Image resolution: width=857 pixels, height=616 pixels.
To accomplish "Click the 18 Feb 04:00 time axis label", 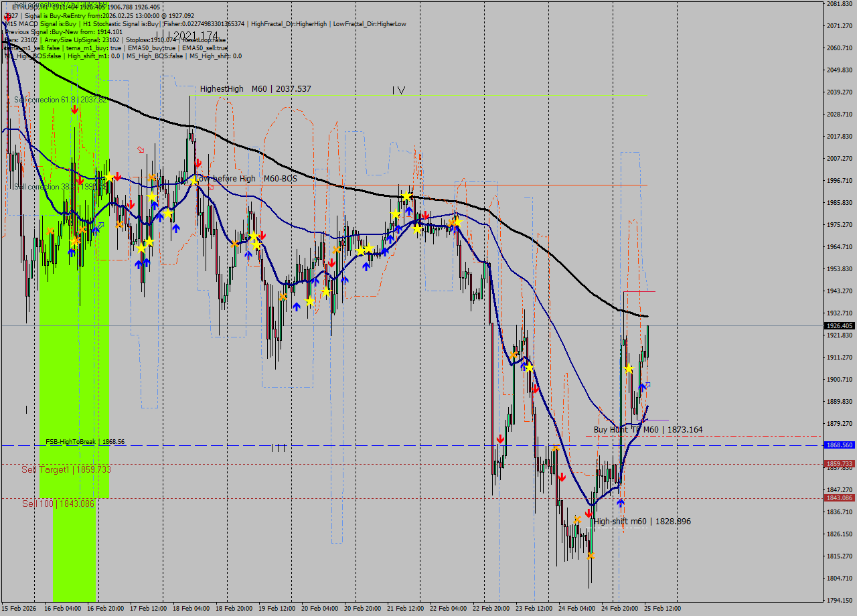I will 191,609.
